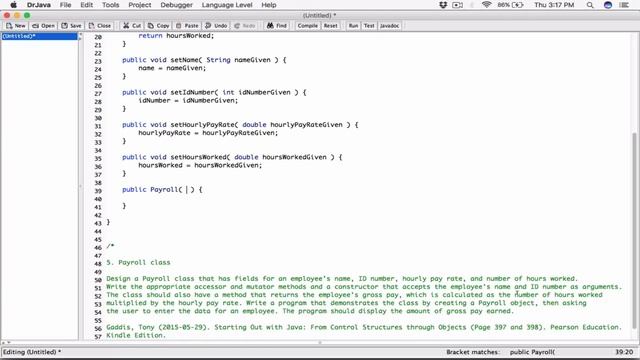
Task: Click on 'hoursWorked = hoursWorkedGiven;' line
Action: pos(200,165)
